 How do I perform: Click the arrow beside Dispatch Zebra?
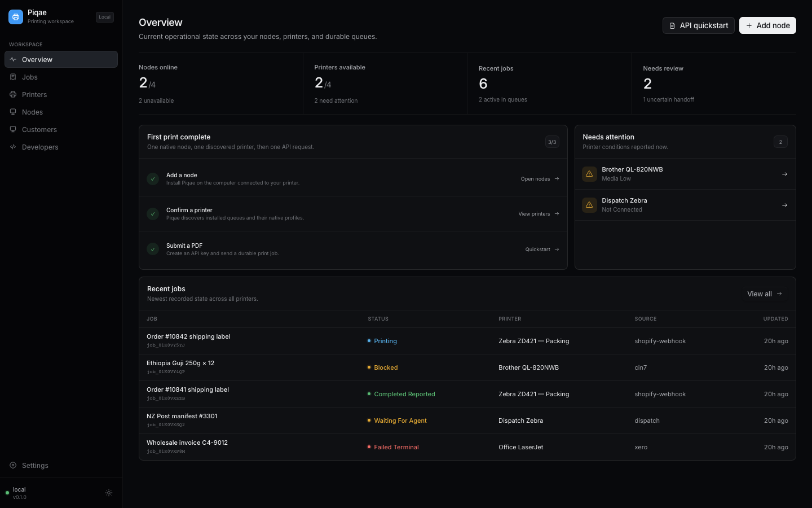tap(784, 205)
